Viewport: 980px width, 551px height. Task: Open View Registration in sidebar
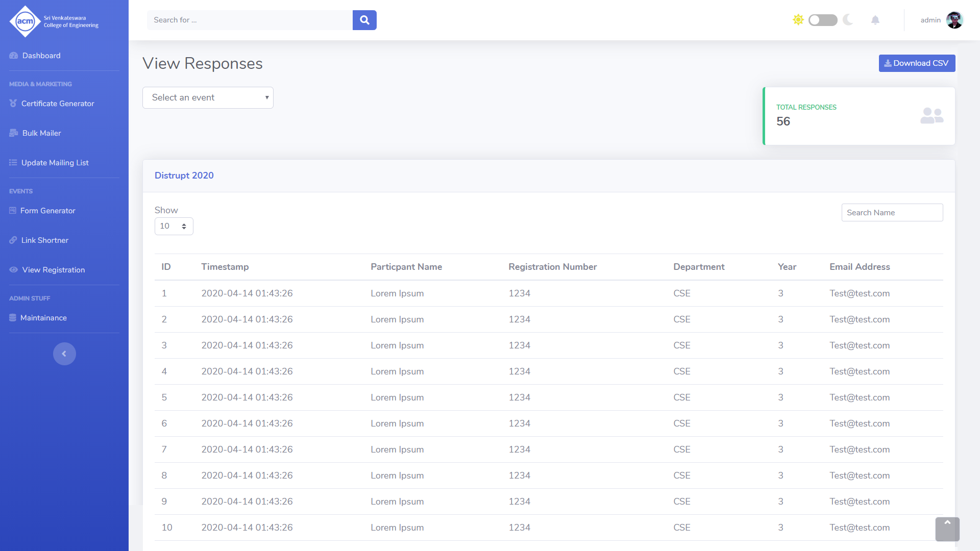pyautogui.click(x=53, y=270)
